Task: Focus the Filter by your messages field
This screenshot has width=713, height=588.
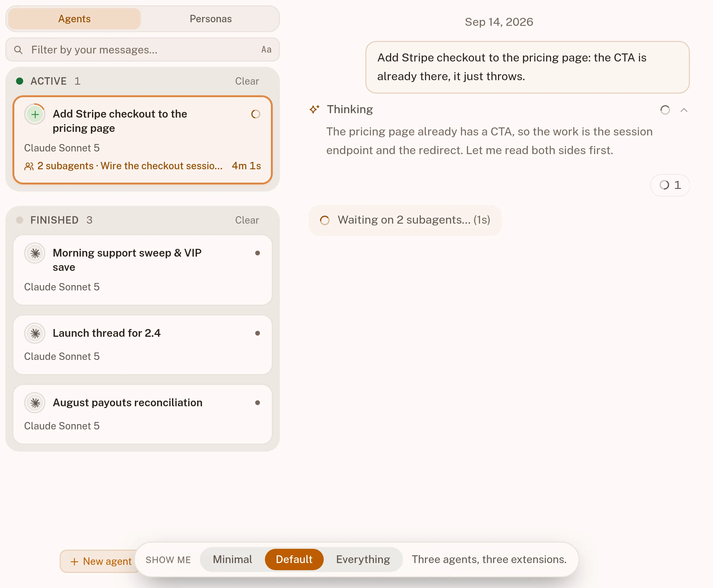Action: [x=142, y=50]
